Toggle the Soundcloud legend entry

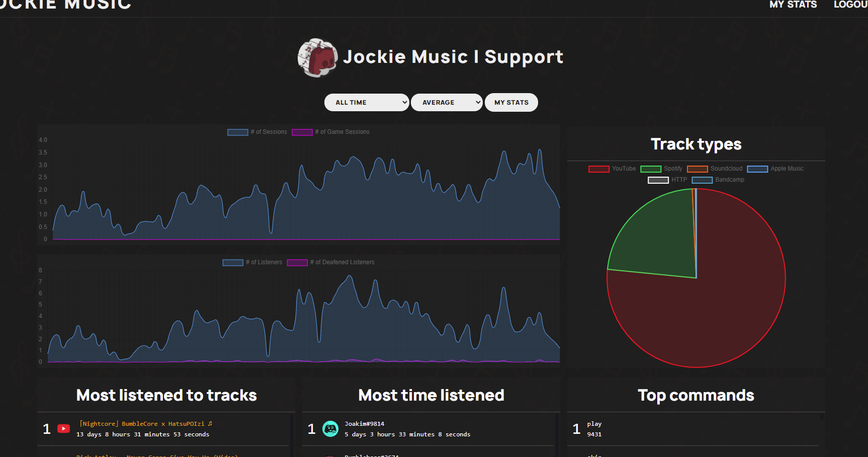(715, 169)
